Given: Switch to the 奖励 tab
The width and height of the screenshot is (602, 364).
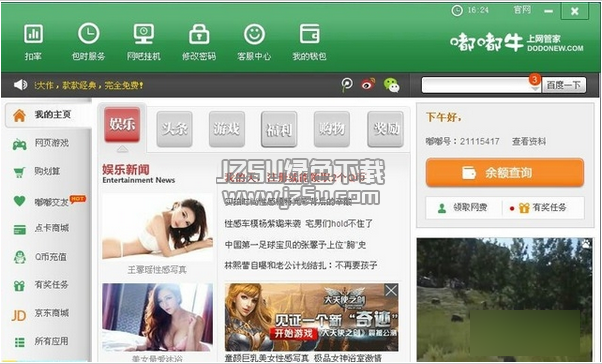Looking at the screenshot, I should tap(385, 129).
